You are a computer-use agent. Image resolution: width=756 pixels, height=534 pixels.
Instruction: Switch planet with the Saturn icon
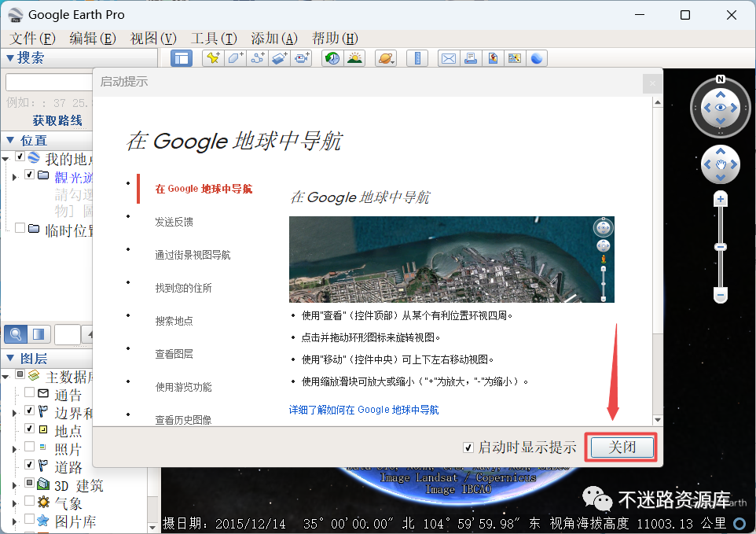coord(386,58)
